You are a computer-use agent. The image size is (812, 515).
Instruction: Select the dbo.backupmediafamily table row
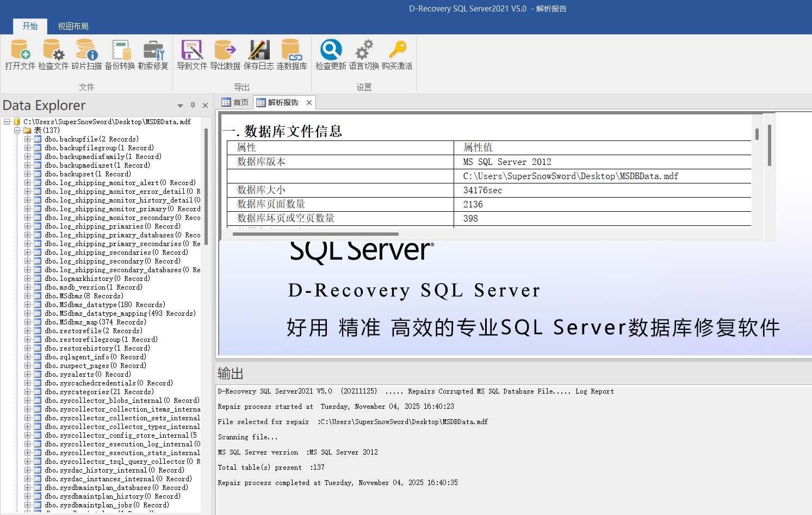[x=103, y=157]
